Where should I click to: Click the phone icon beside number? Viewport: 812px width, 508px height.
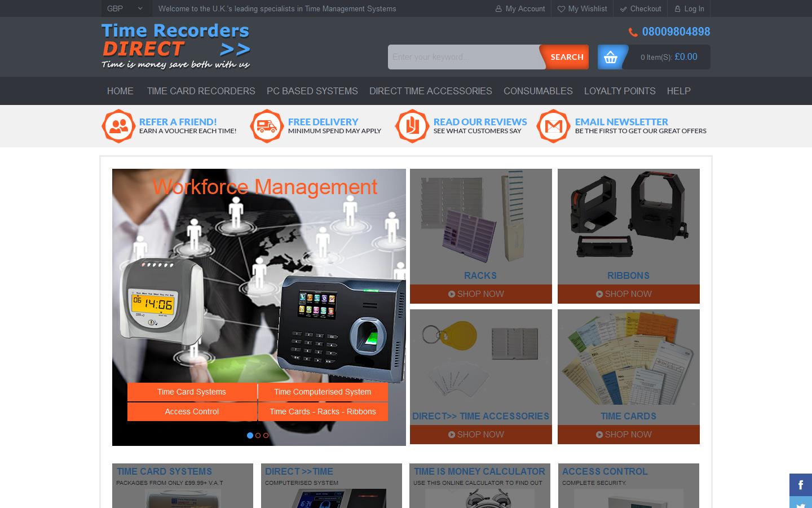tap(633, 32)
